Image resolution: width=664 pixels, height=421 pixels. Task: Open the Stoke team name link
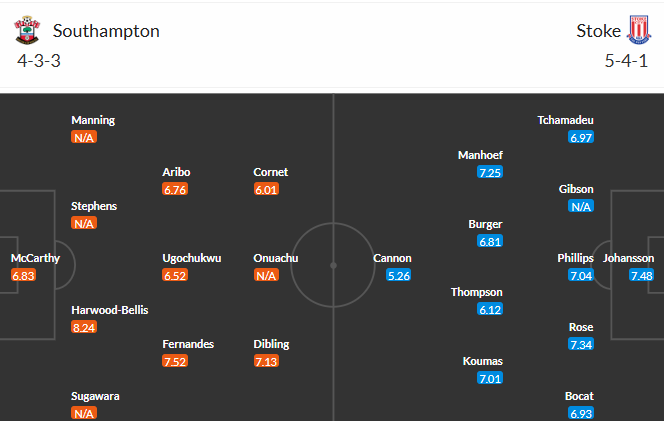pos(598,31)
